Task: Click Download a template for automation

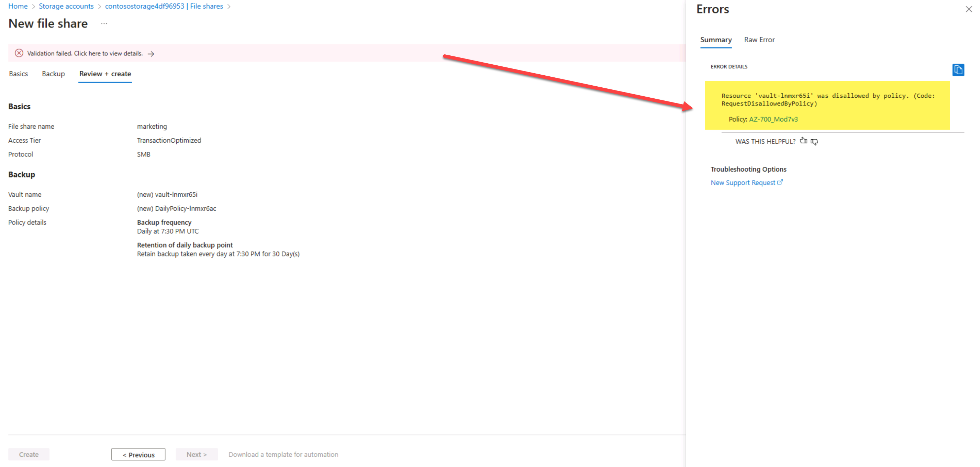Action: (283, 454)
